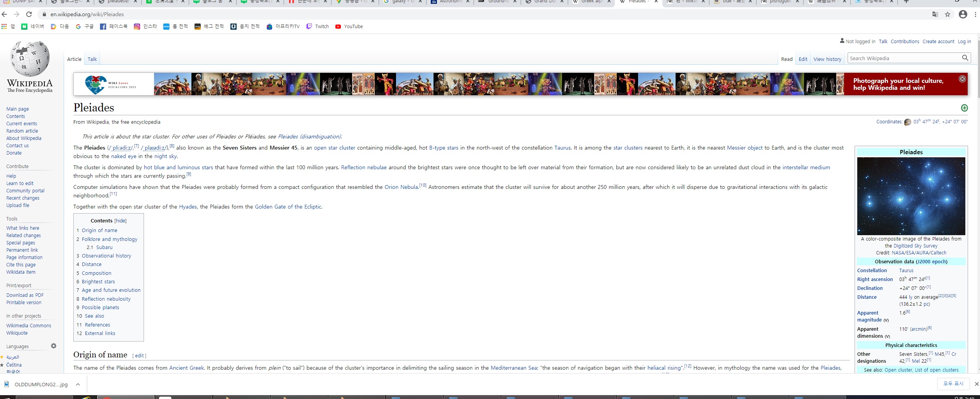Jump to Brightest stars section

[98, 281]
